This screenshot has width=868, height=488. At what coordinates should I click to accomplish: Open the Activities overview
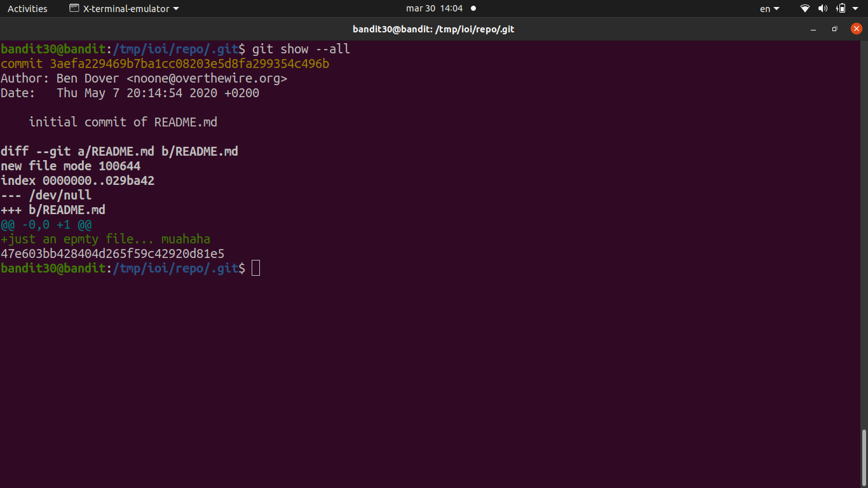pyautogui.click(x=27, y=8)
